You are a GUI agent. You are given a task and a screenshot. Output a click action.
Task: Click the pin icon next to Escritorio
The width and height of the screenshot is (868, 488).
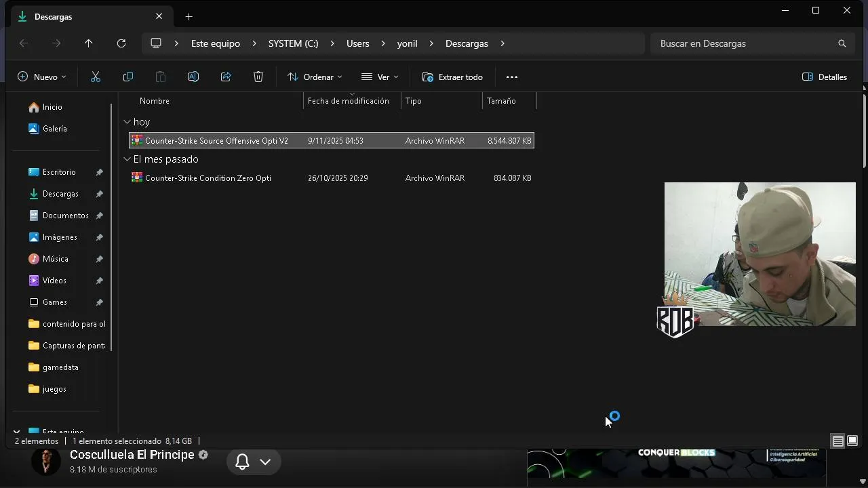tap(99, 172)
